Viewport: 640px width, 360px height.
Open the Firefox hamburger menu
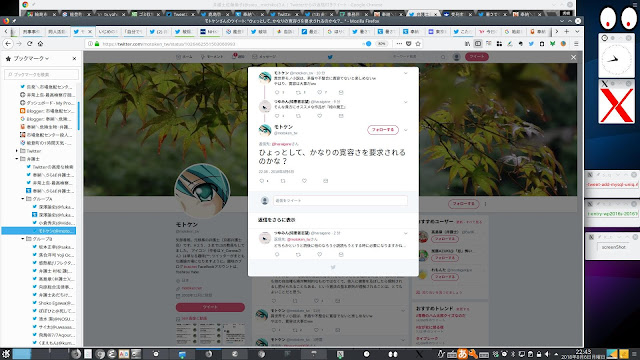(x=576, y=44)
